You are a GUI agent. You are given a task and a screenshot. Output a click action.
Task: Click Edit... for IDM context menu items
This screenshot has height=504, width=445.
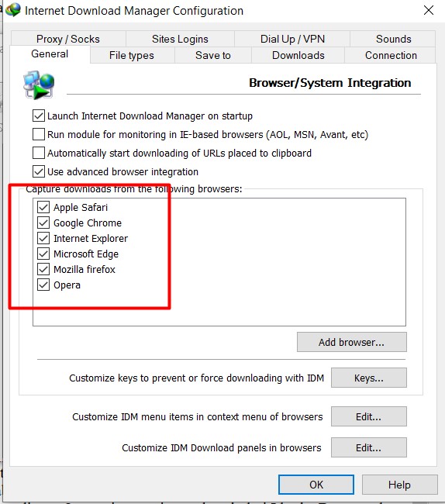(369, 416)
